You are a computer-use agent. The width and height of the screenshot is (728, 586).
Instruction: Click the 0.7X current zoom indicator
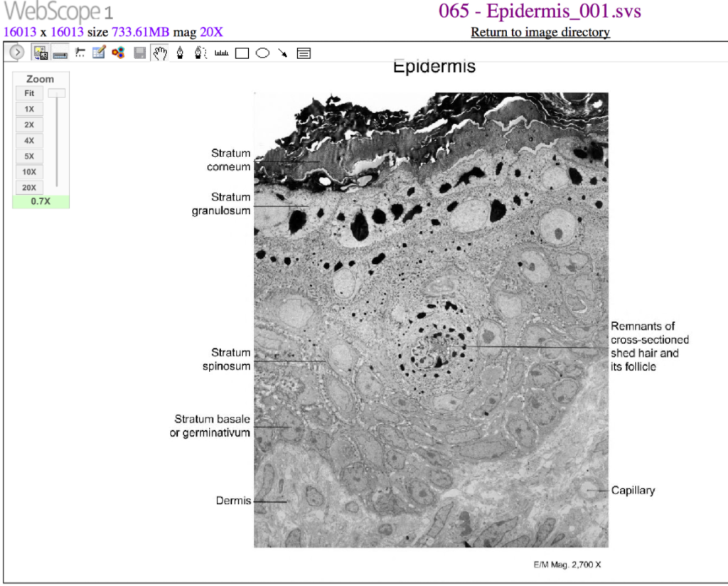pos(41,202)
